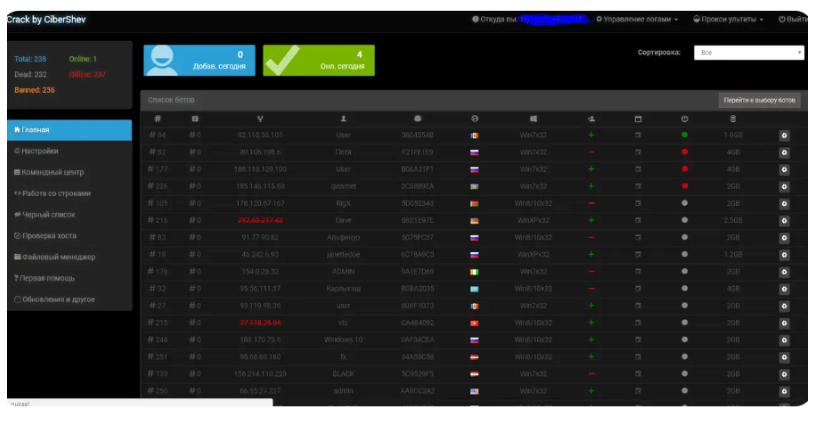818x421 pixels.
Task: Click the Crack by CiberShev title
Action: [46, 20]
